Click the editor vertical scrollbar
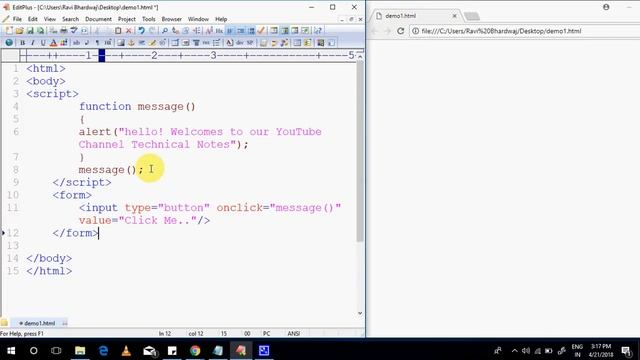Viewport: 640px width, 360px height. click(360, 151)
